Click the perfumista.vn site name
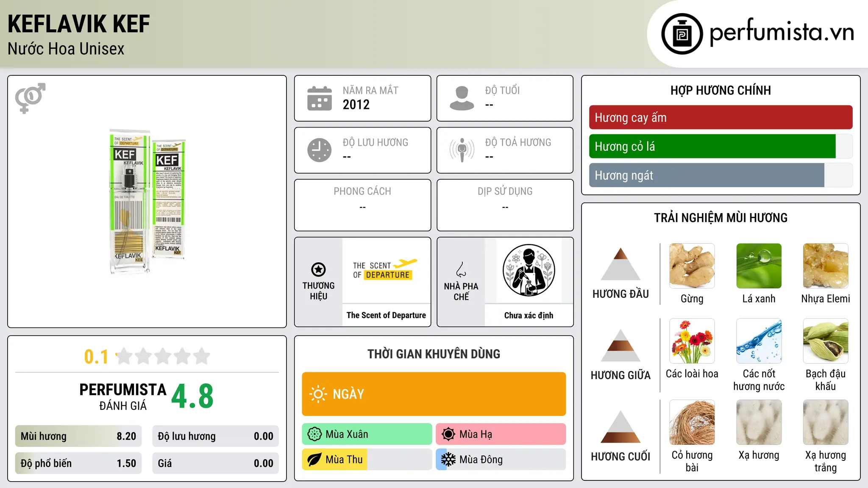The image size is (868, 488). [x=782, y=33]
